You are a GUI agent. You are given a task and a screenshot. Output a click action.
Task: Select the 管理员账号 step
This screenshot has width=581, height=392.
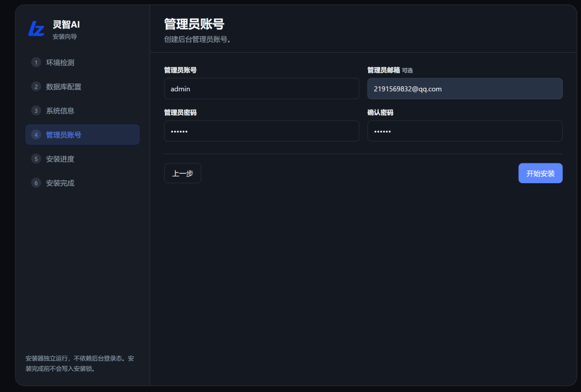coord(82,134)
